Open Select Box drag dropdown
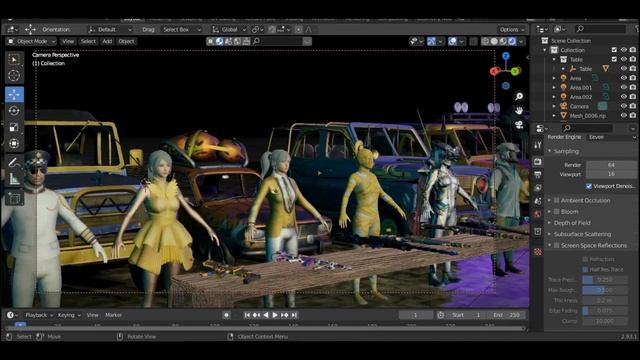This screenshot has width=640, height=360. (182, 29)
